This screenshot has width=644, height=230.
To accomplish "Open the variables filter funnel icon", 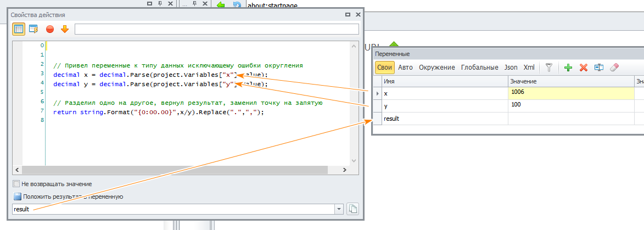I will (x=548, y=68).
